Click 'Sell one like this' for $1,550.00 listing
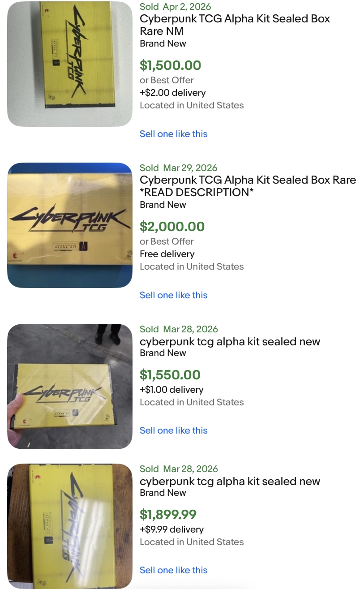The width and height of the screenshot is (364, 589). (x=174, y=430)
